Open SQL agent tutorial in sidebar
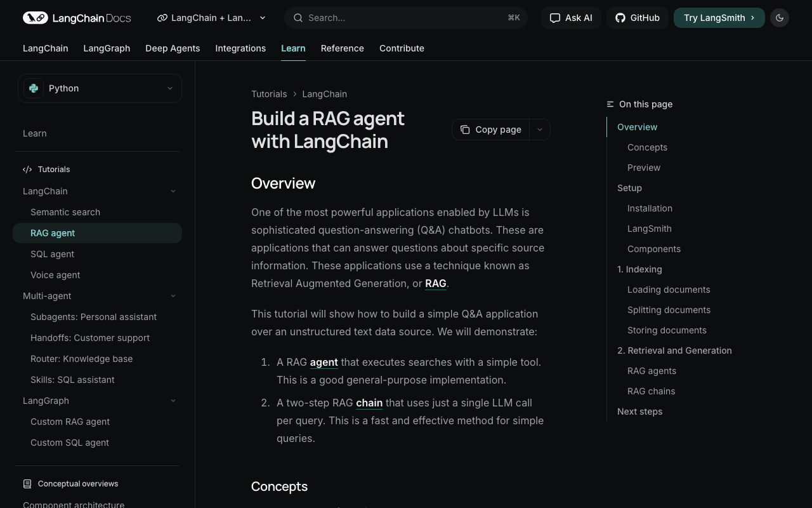The width and height of the screenshot is (812, 508). tap(52, 254)
